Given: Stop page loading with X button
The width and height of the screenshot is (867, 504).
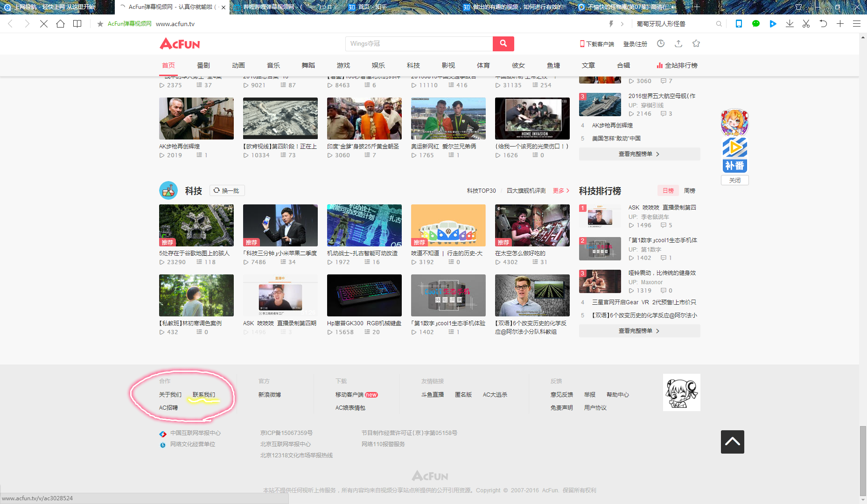Looking at the screenshot, I should pos(44,23).
